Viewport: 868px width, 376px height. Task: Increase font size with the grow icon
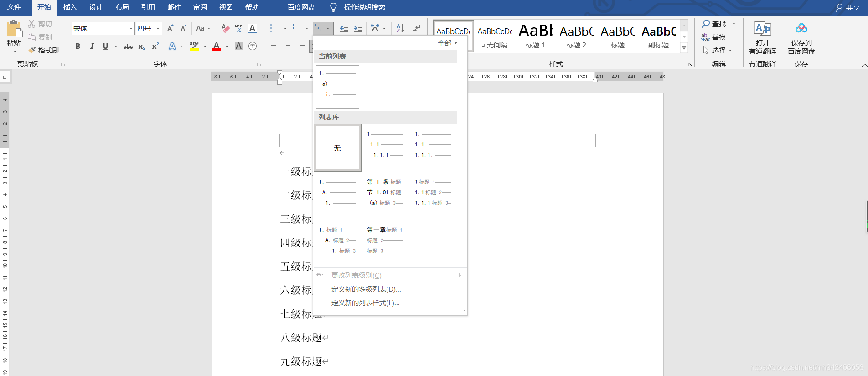(170, 28)
